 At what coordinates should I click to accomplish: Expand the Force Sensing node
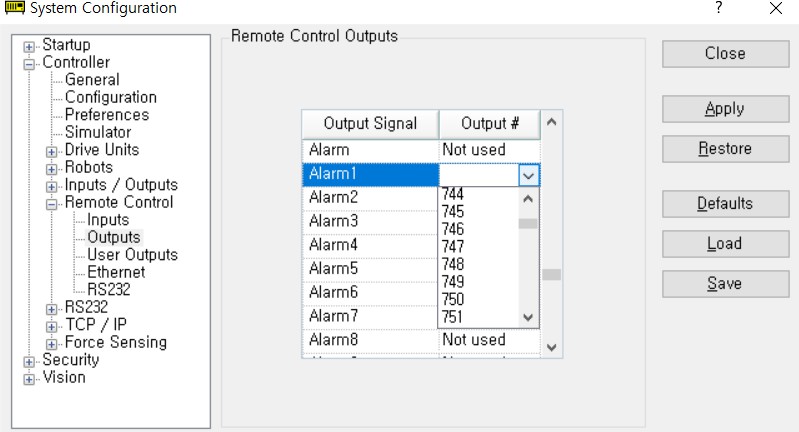[51, 344]
